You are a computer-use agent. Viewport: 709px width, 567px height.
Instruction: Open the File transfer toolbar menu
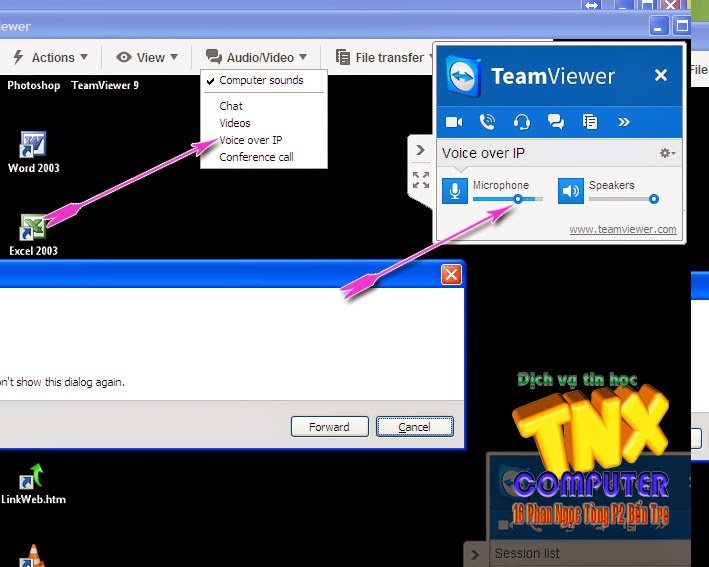pyautogui.click(x=384, y=57)
